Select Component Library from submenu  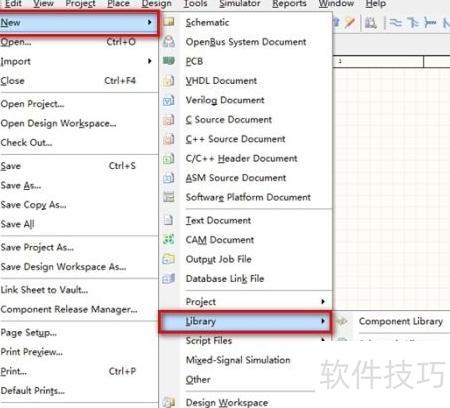[401, 321]
